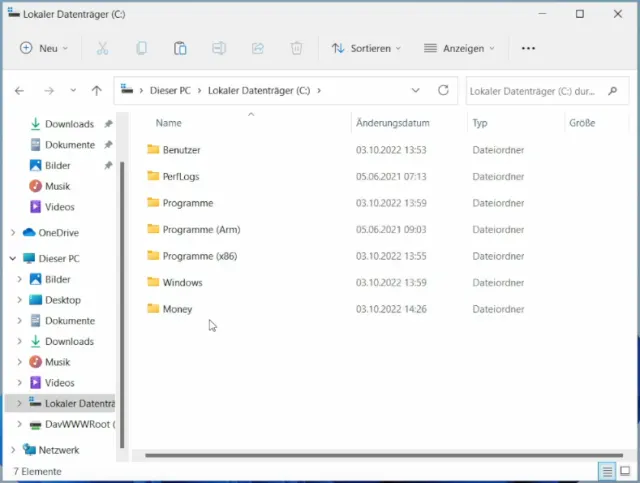This screenshot has height=483, width=640.
Task: Open the Anzeigen view menu
Action: [460, 48]
